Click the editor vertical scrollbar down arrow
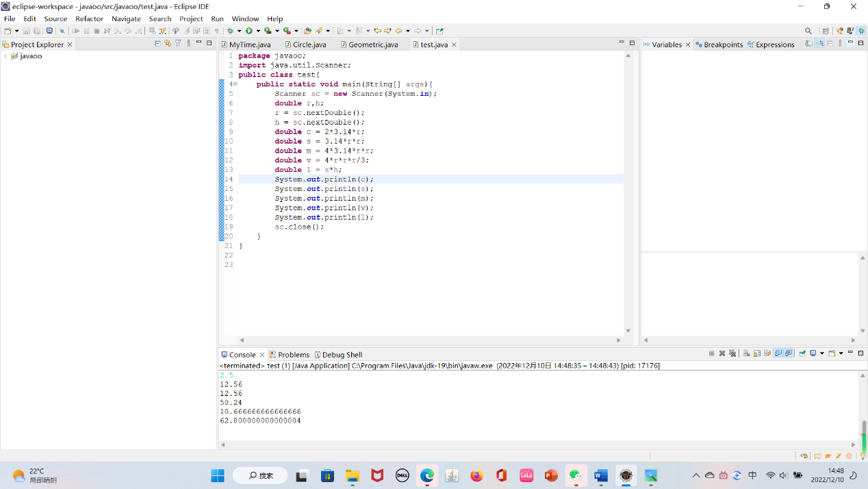 point(628,331)
